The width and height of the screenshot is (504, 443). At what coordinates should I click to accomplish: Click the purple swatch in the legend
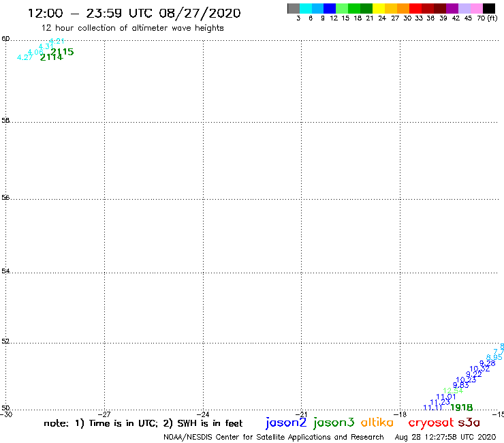(x=452, y=8)
